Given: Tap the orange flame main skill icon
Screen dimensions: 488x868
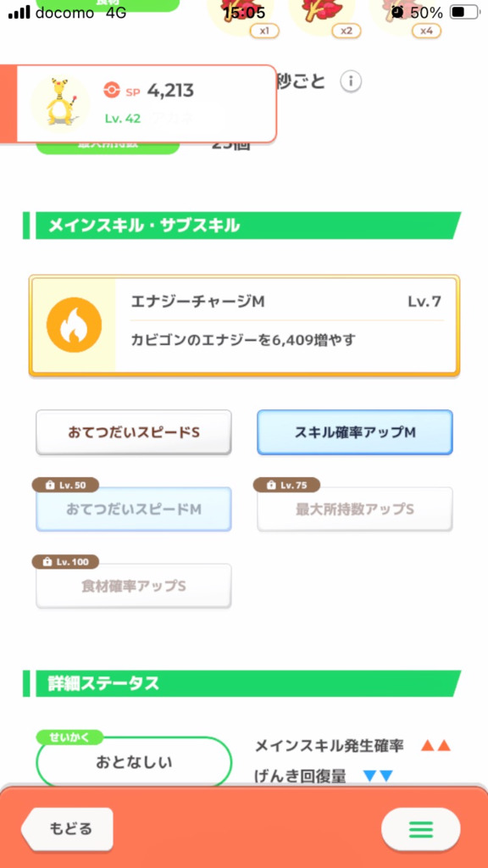Looking at the screenshot, I should (x=74, y=325).
